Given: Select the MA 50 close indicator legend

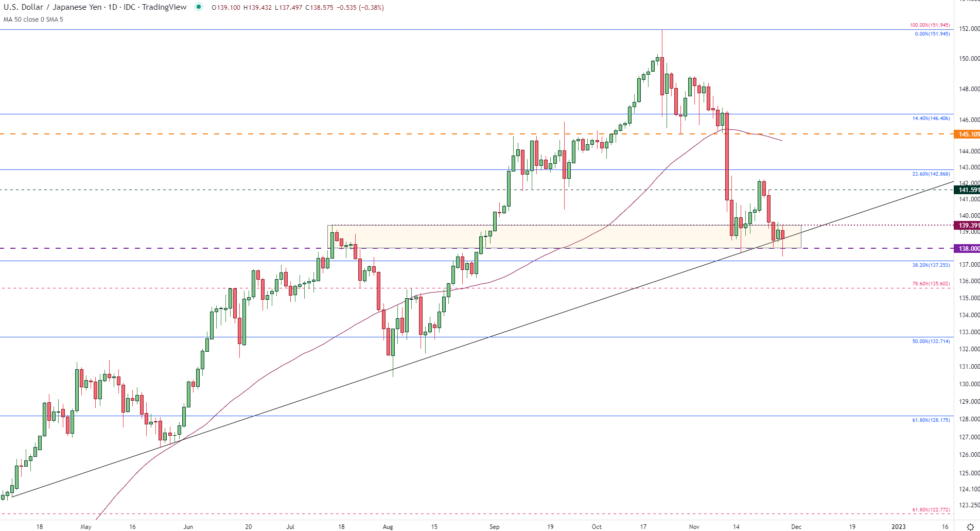Looking at the screenshot, I should [x=33, y=20].
